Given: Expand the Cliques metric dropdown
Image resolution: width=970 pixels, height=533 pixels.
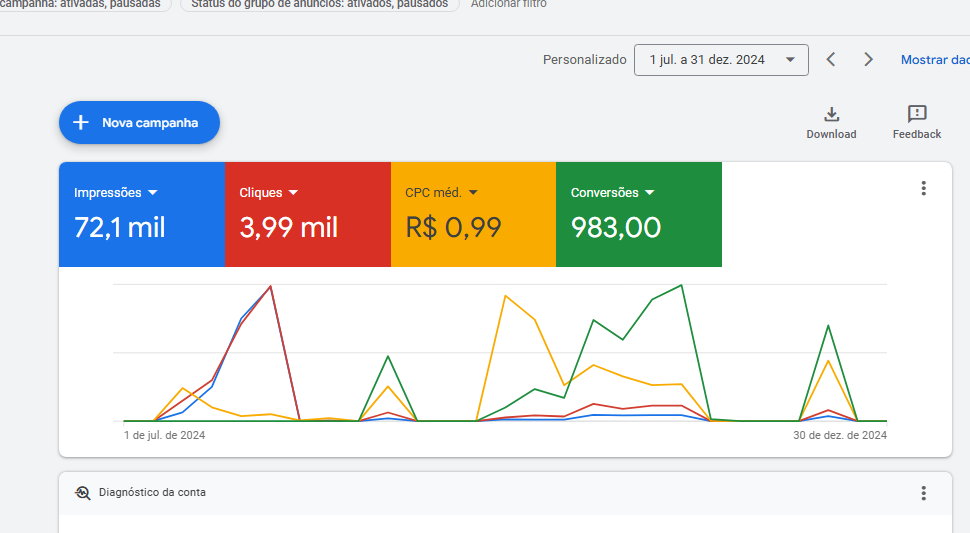Looking at the screenshot, I should [293, 193].
